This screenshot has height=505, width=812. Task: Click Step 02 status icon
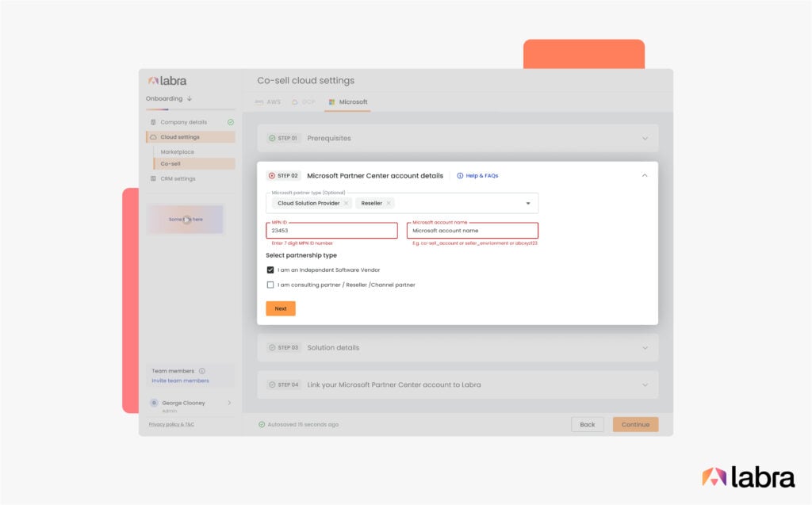pyautogui.click(x=272, y=175)
